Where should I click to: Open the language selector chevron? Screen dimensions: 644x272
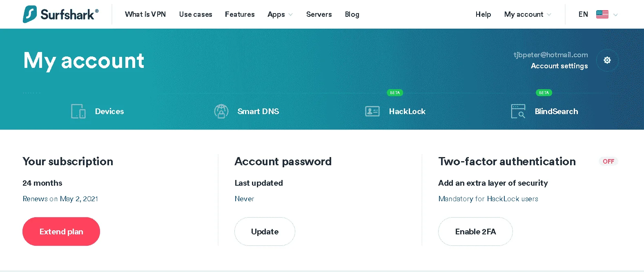tap(615, 15)
